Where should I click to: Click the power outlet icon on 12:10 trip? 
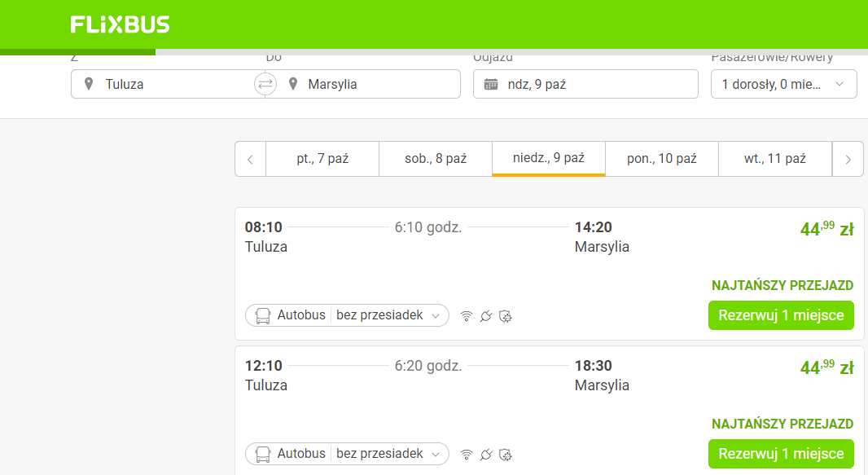(486, 455)
